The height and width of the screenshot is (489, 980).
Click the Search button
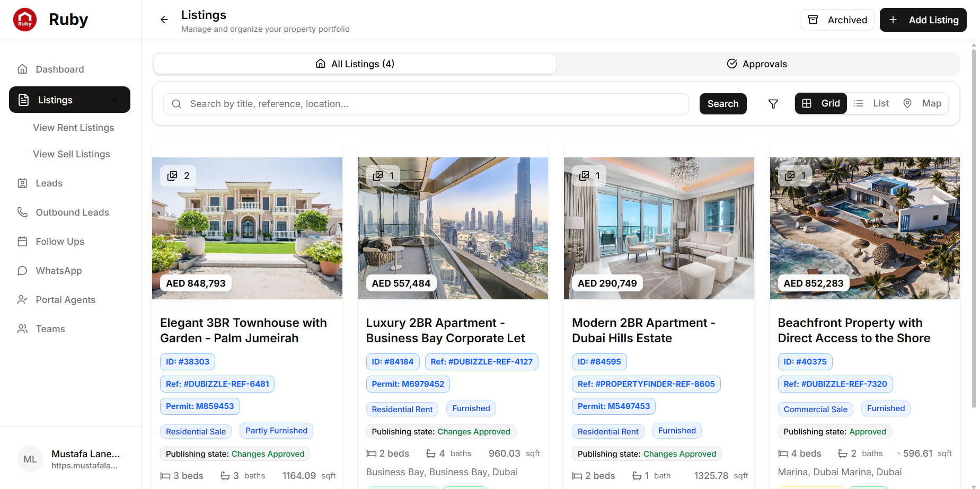click(722, 104)
